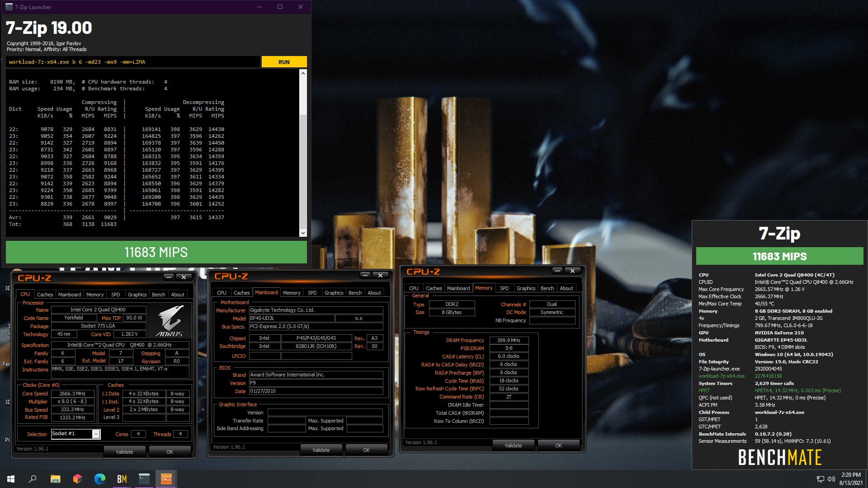Image resolution: width=868 pixels, height=488 pixels.
Task: Switch to the About tab in the middle CPU-Z window
Action: tap(374, 293)
